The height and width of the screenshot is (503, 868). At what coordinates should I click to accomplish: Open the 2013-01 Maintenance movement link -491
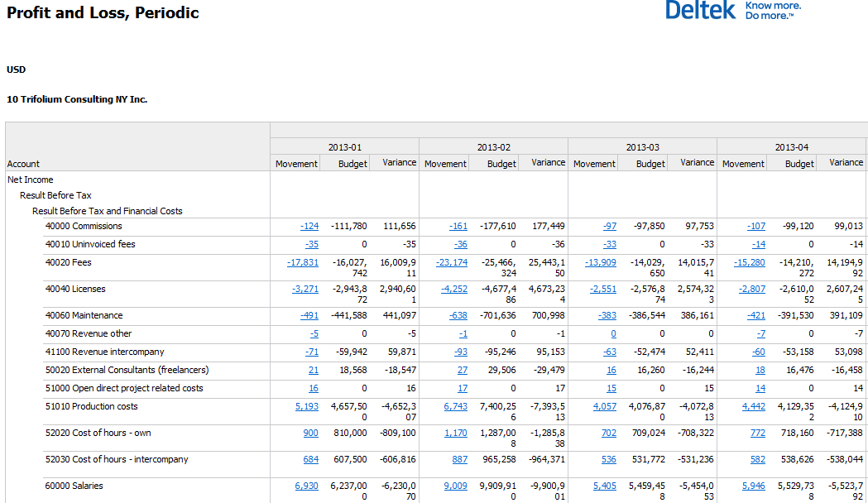(309, 316)
